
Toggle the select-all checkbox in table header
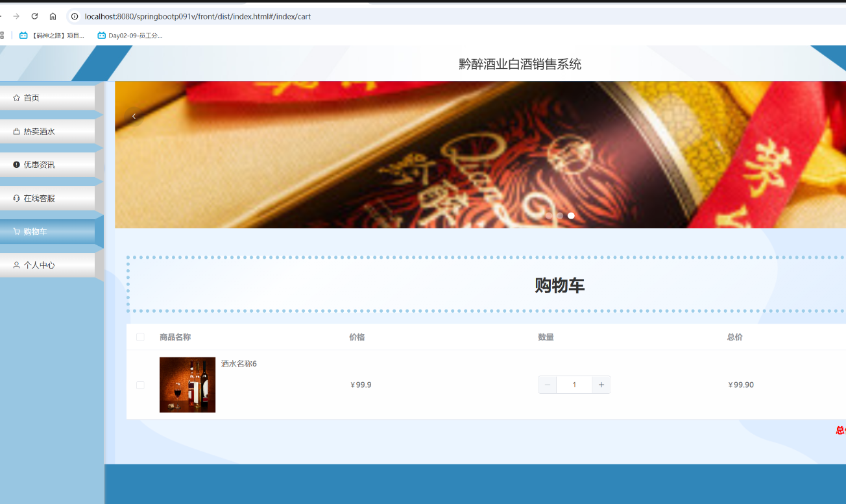pos(140,337)
